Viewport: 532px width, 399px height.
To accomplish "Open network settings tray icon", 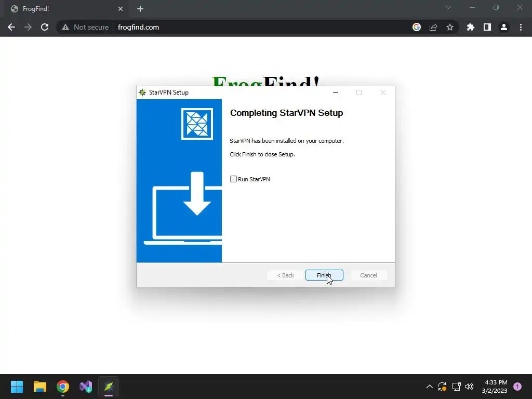I will 456,387.
